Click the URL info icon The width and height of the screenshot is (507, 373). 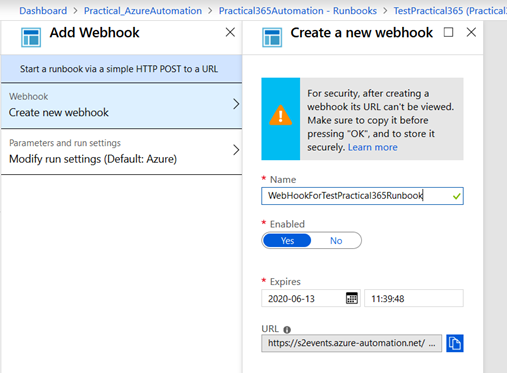pos(287,330)
